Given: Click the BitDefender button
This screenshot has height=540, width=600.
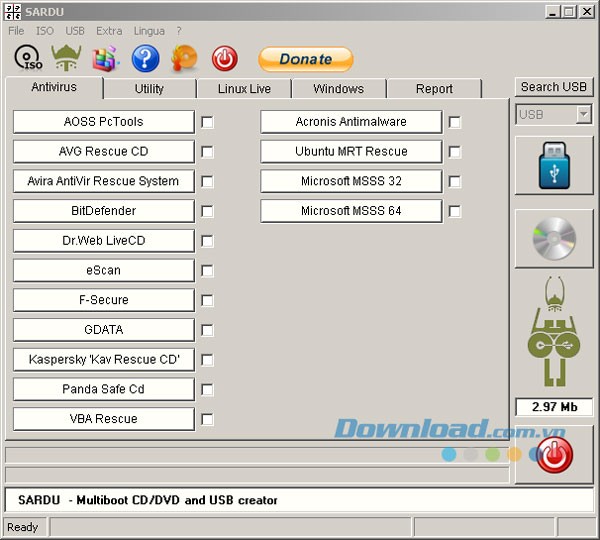Looking at the screenshot, I should pos(104,211).
